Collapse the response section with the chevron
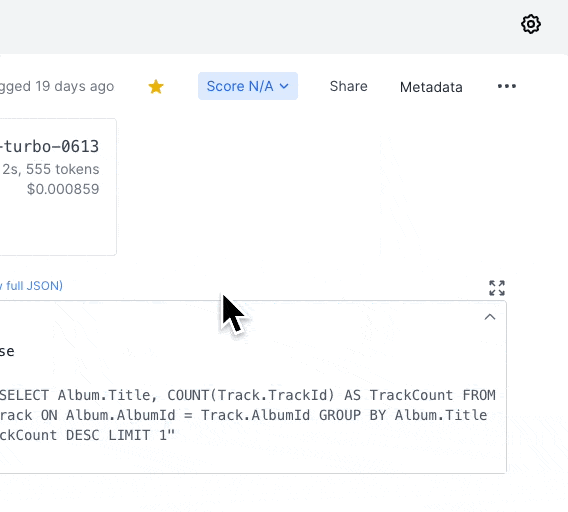Viewport: 568px width, 512px height. pos(490,317)
